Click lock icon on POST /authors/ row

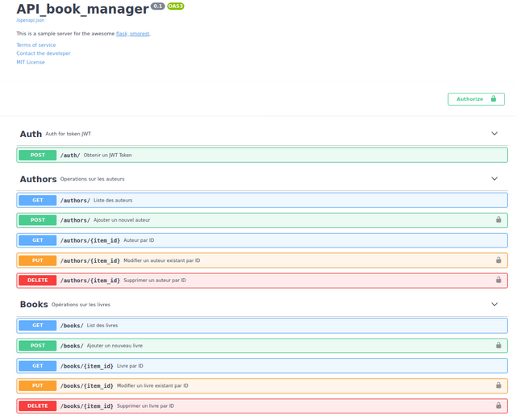[498, 219]
